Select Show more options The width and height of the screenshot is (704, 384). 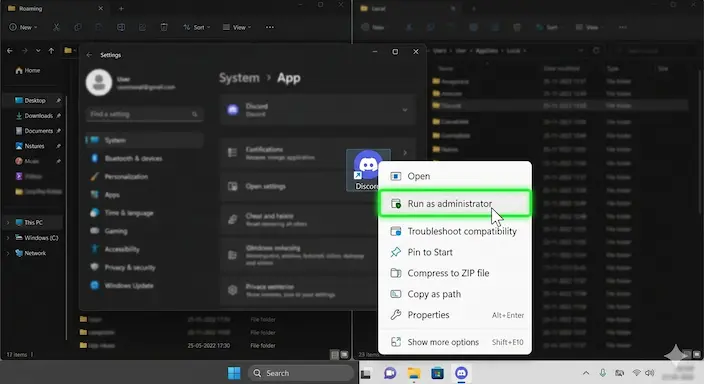(455, 342)
